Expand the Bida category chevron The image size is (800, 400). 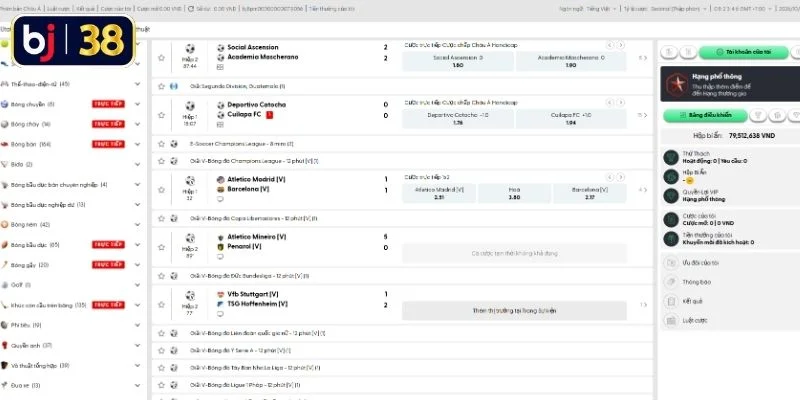tap(137, 164)
